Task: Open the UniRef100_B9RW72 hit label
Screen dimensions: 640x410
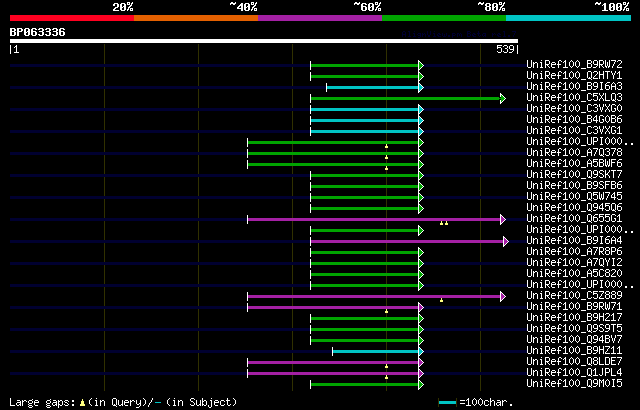Action: click(x=574, y=64)
